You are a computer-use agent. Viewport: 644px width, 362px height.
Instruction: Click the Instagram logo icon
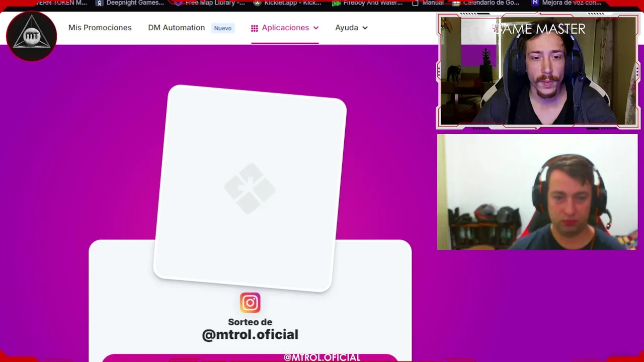(250, 303)
